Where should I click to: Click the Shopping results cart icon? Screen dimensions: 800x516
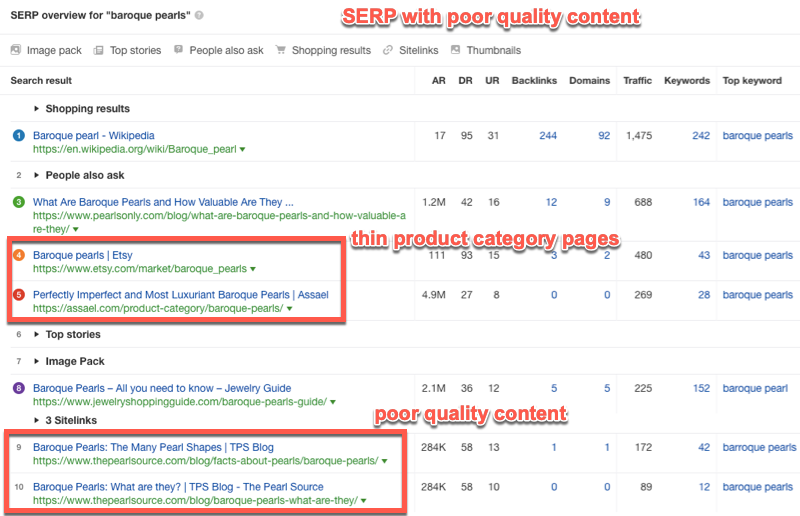[281, 50]
